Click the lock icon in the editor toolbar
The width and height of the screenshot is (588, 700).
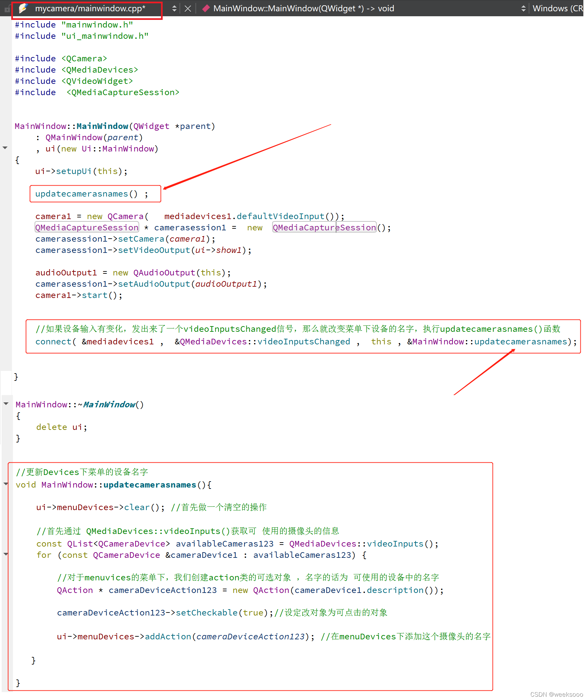(x=7, y=9)
